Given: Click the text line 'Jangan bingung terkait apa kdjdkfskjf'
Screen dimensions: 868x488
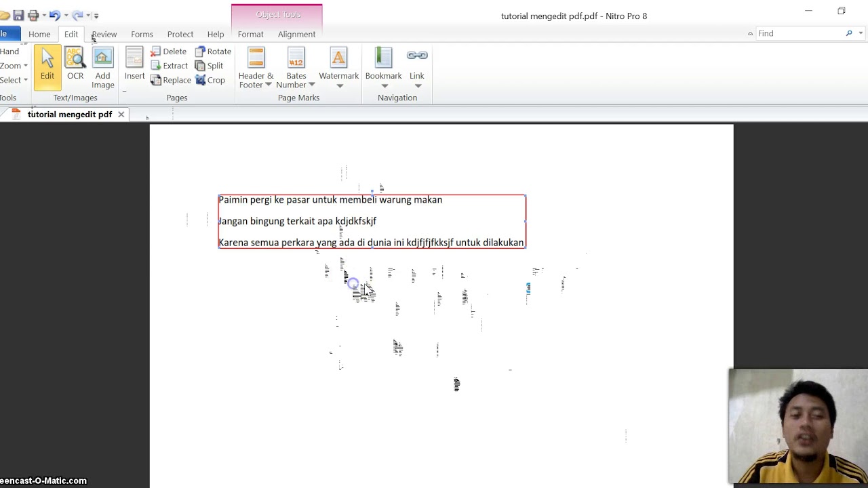Looking at the screenshot, I should pyautogui.click(x=297, y=221).
